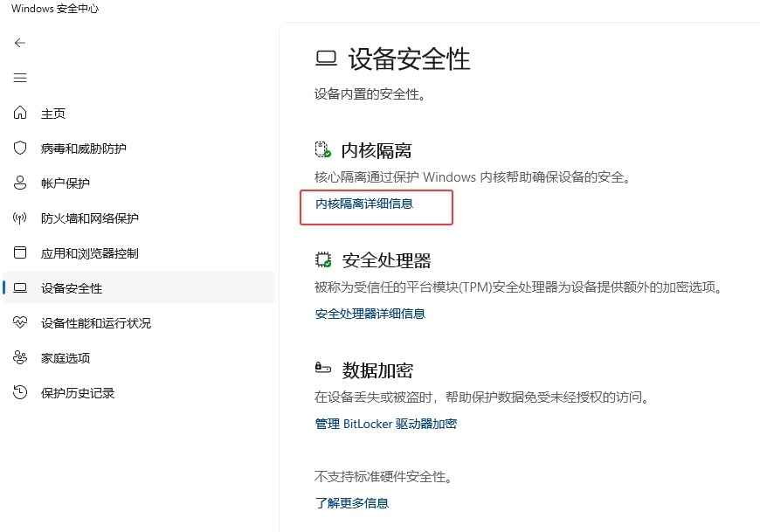Click the back arrow at top left
This screenshot has height=532, width=760.
(20, 42)
